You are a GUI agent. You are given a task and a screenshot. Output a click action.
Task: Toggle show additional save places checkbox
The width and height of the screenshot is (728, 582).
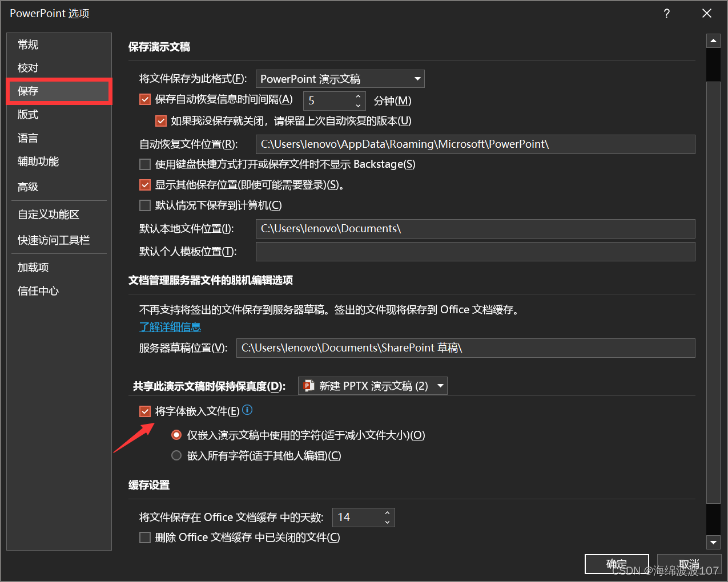click(x=145, y=185)
